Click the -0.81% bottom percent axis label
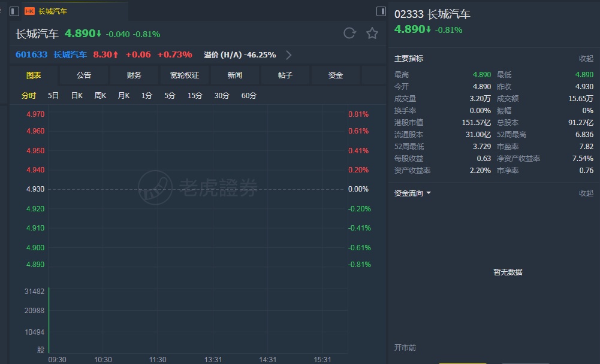 click(x=359, y=264)
